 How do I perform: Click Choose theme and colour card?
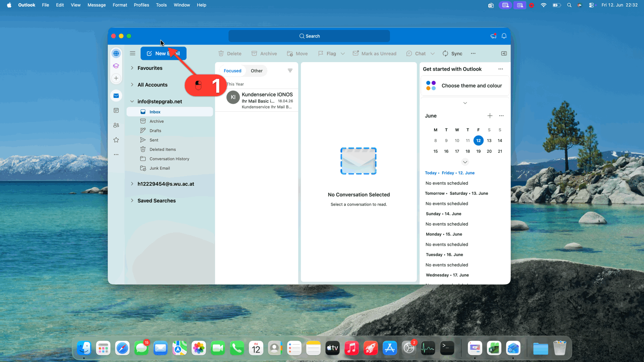[x=465, y=86]
